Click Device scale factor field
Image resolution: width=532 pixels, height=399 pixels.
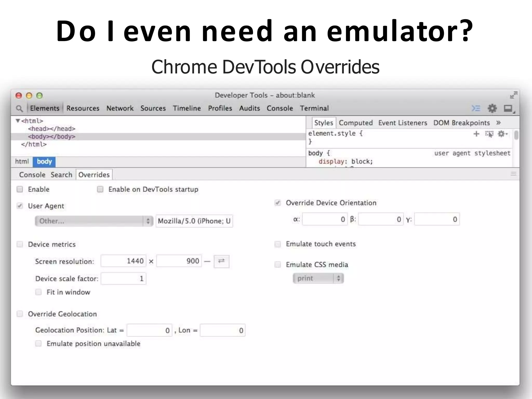(123, 278)
